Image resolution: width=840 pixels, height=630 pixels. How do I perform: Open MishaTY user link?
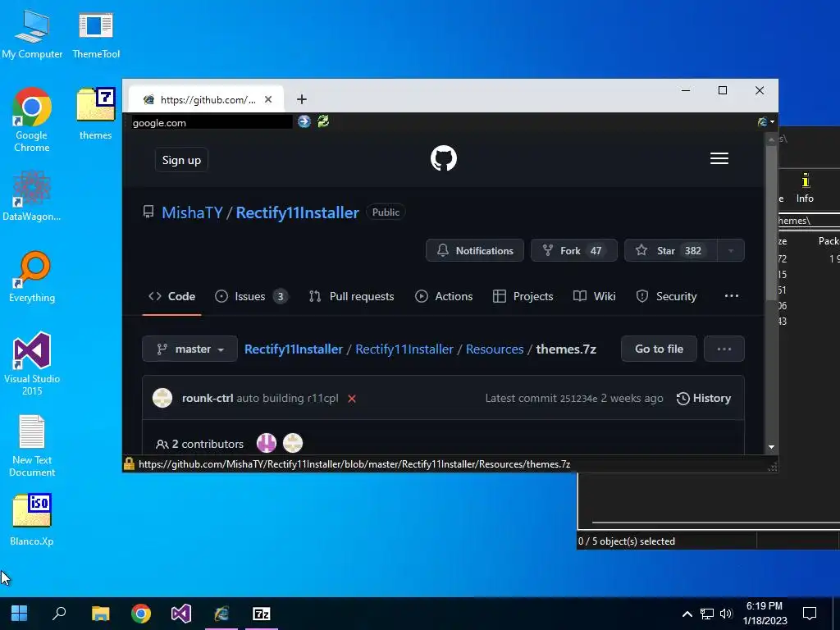coord(192,212)
